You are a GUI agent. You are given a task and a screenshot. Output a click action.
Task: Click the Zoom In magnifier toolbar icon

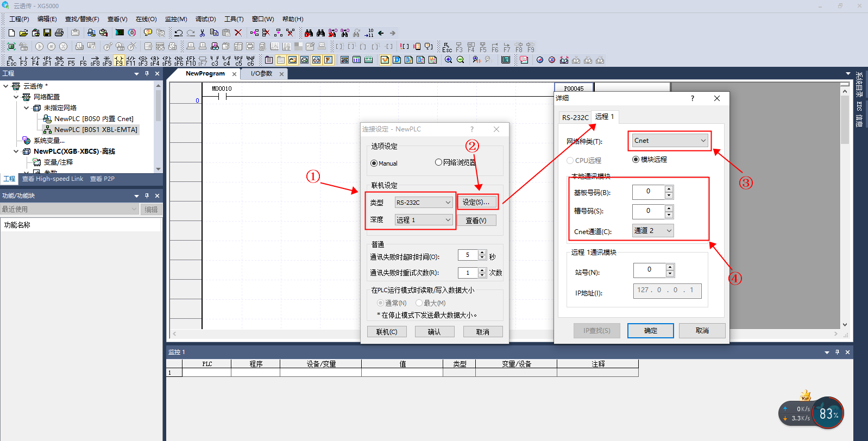click(448, 60)
